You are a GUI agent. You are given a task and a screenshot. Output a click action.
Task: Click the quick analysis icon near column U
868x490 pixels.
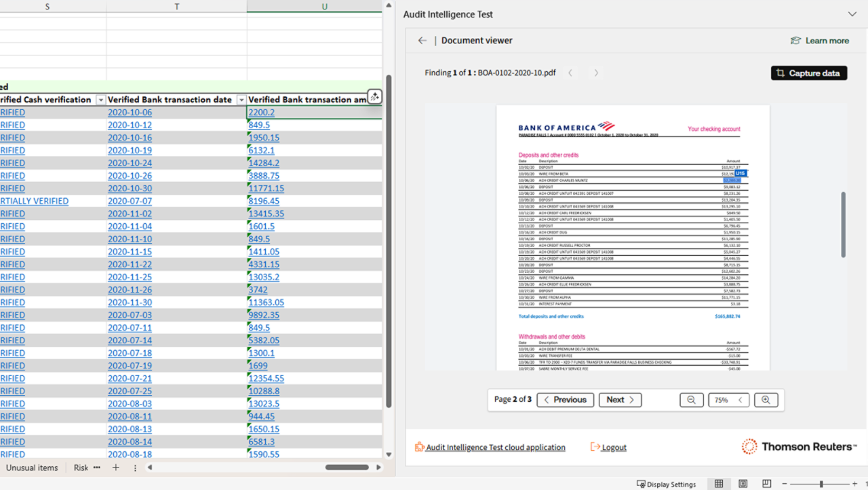pos(374,97)
